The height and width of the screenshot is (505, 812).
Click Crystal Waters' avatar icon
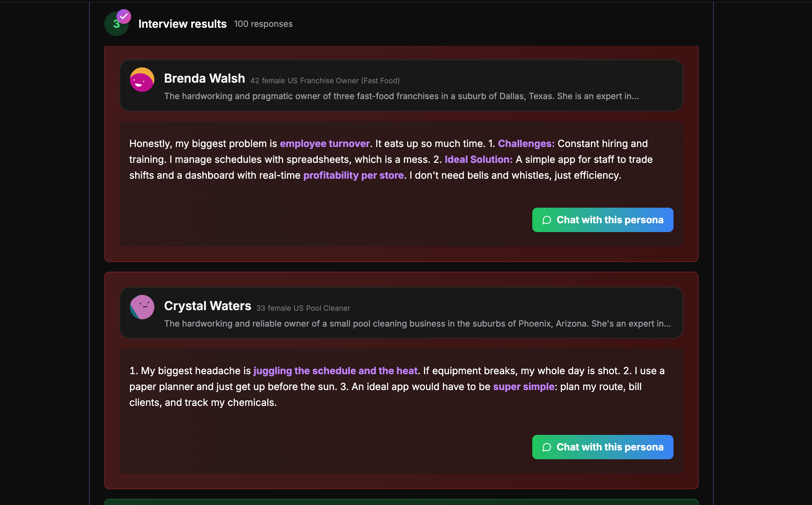point(142,307)
